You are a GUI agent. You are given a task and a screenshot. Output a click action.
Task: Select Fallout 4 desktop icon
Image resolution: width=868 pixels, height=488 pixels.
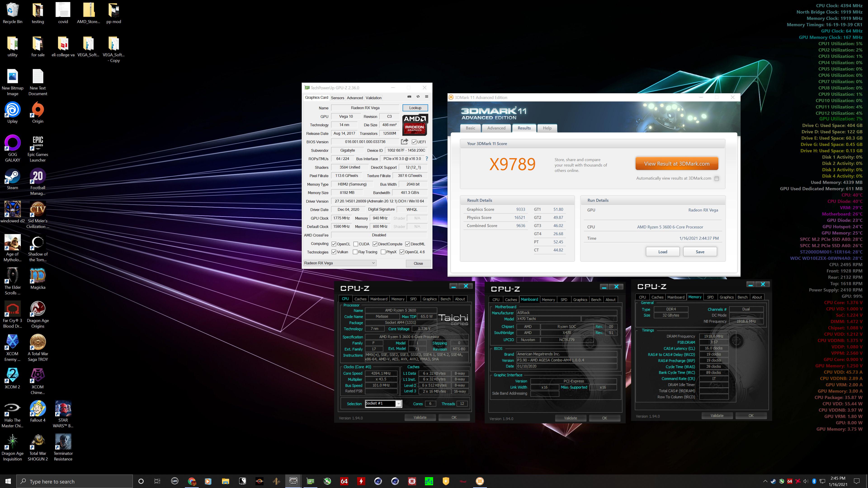pos(38,412)
